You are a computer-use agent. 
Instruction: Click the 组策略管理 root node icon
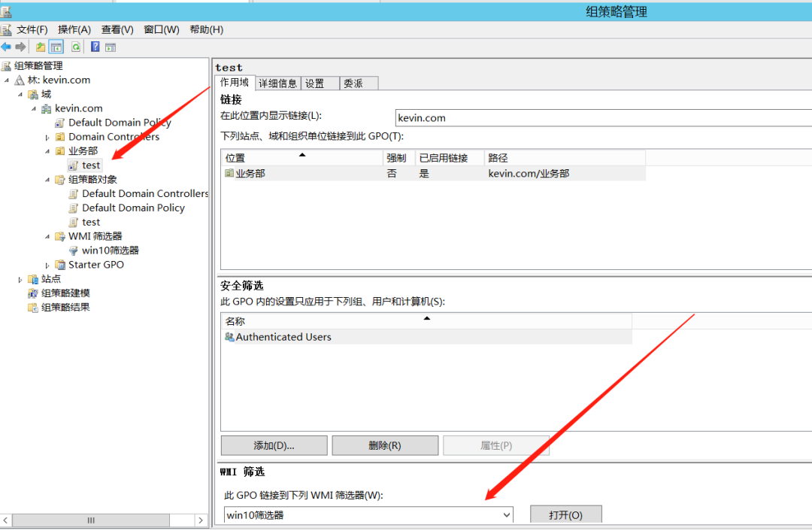[x=6, y=65]
